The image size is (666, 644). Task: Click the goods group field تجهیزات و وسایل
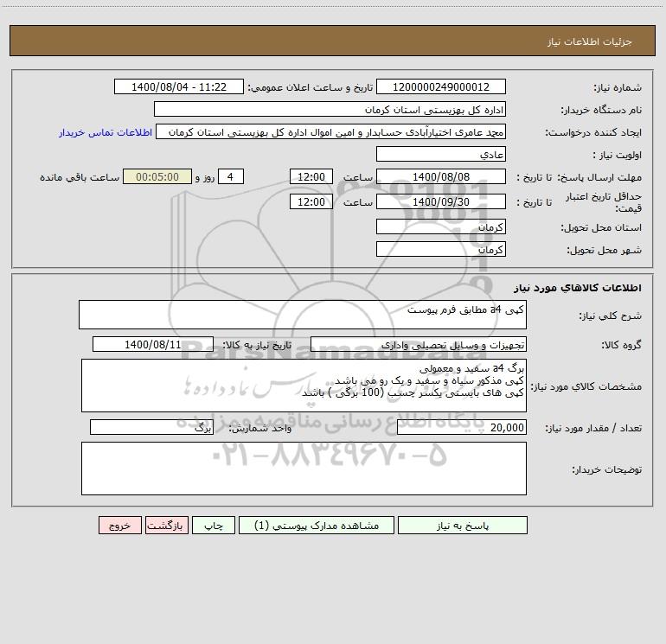419,344
